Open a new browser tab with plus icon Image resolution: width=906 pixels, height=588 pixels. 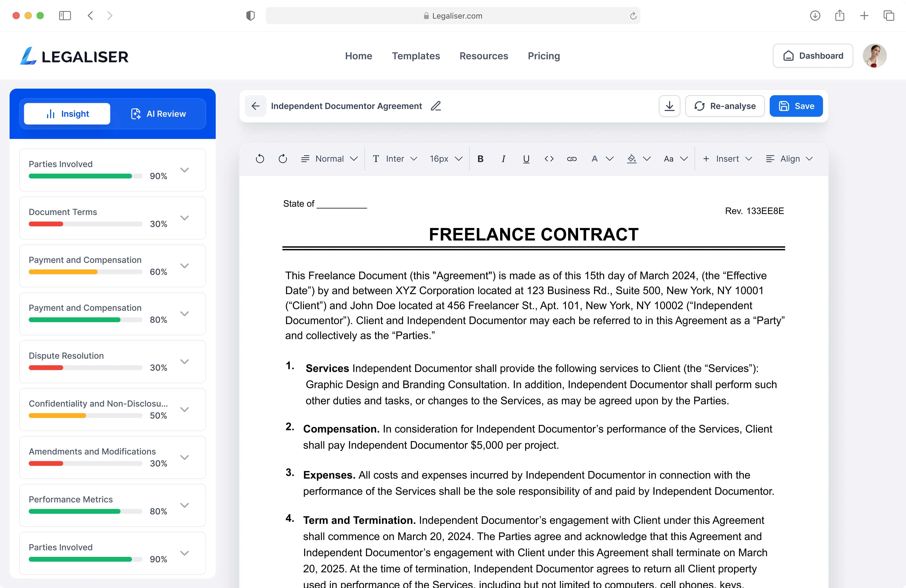click(864, 16)
